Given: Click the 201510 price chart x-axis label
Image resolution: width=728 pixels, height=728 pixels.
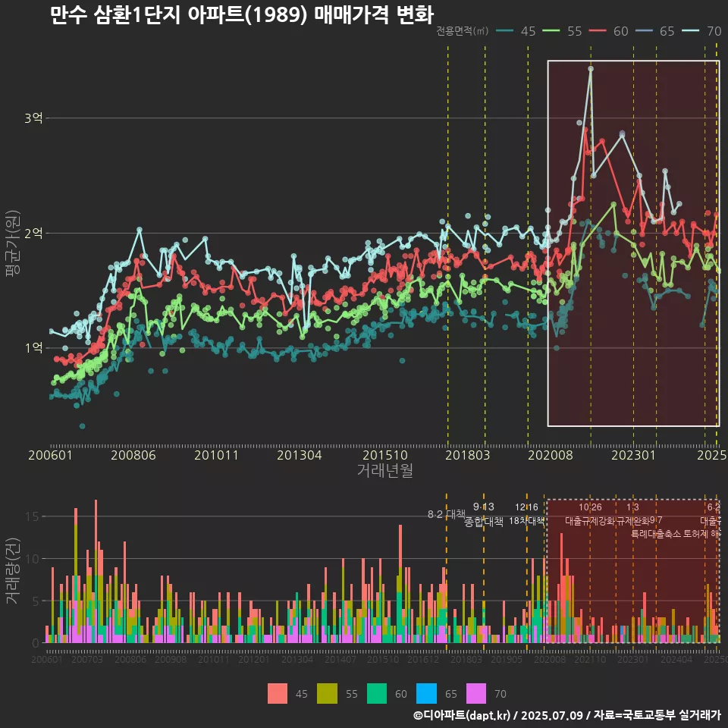Looking at the screenshot, I should coord(385,455).
